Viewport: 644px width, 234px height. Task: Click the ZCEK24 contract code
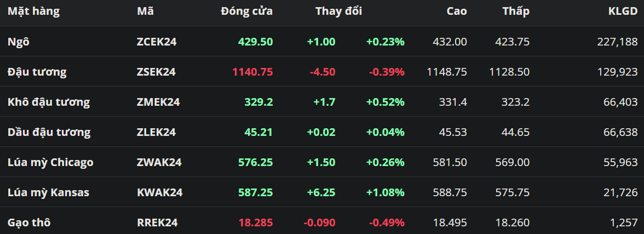pyautogui.click(x=157, y=42)
